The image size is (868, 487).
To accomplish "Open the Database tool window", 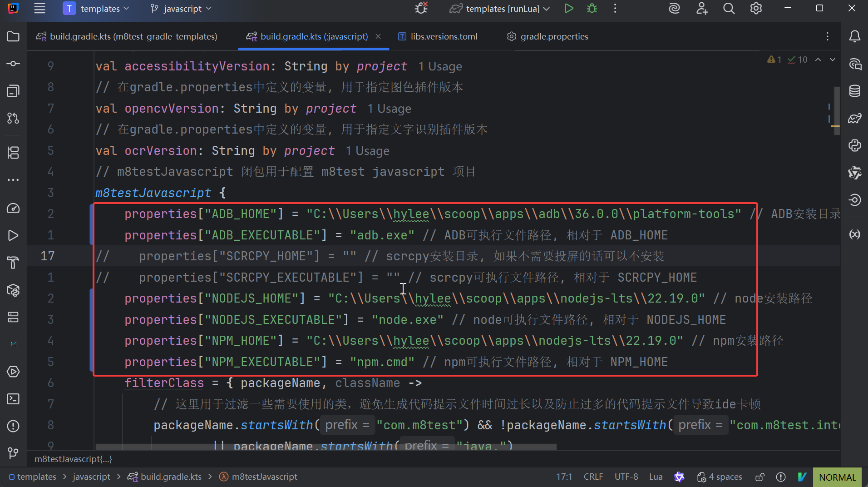I will pos(854,91).
